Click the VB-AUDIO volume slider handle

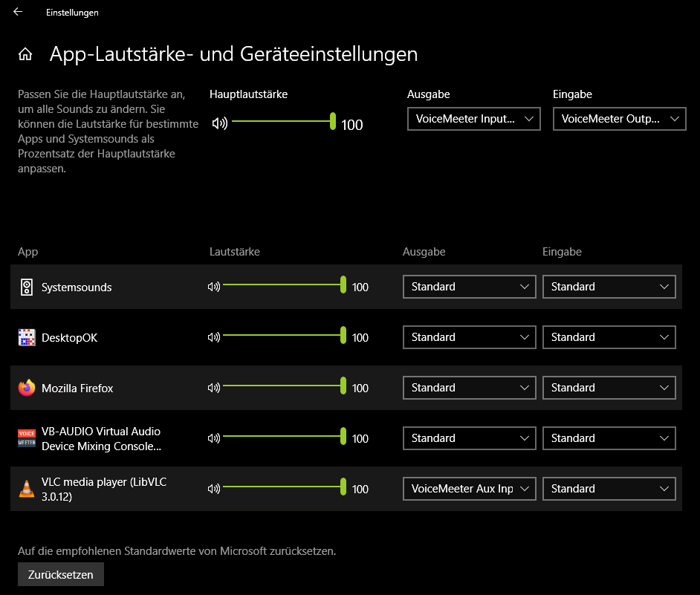point(343,435)
